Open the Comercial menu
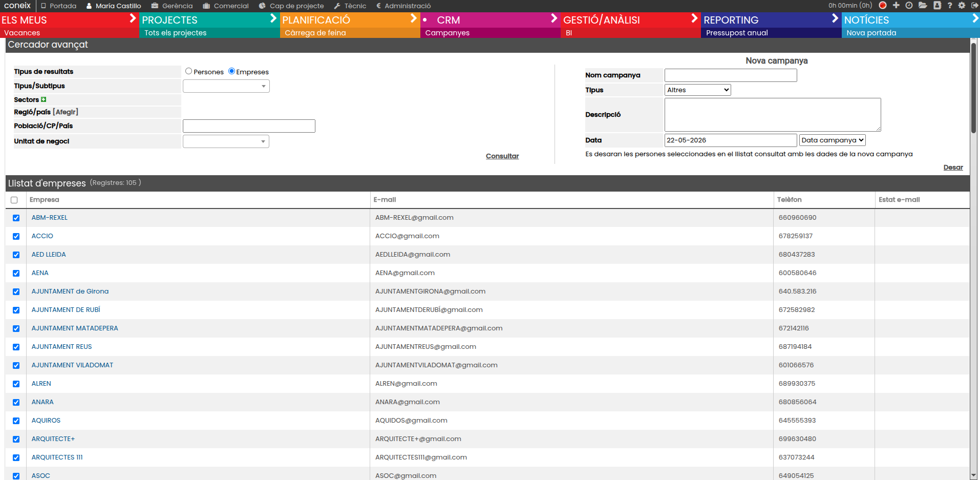This screenshot has width=980, height=480. click(x=226, y=6)
